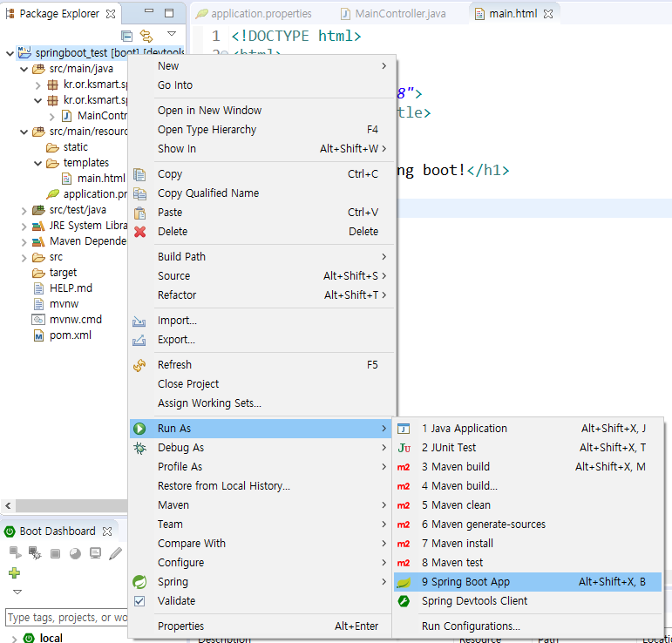Open Package Explorer view menu triangle

coord(172,33)
